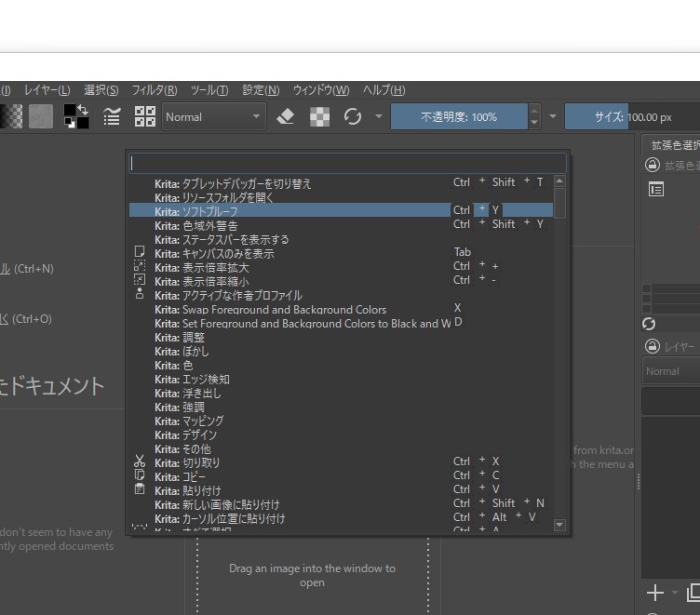Open the fill pattern swatch

coord(41,116)
